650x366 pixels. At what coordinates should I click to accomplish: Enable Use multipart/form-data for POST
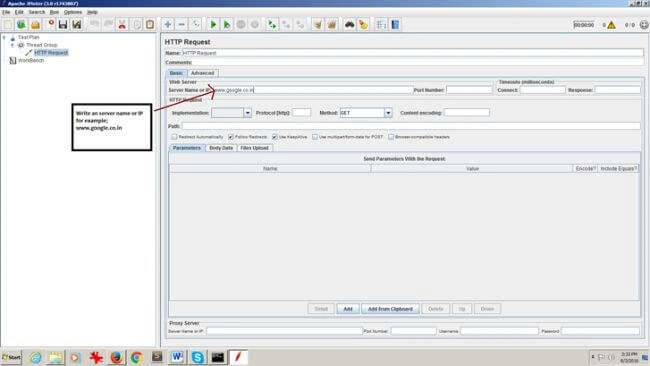tap(315, 136)
